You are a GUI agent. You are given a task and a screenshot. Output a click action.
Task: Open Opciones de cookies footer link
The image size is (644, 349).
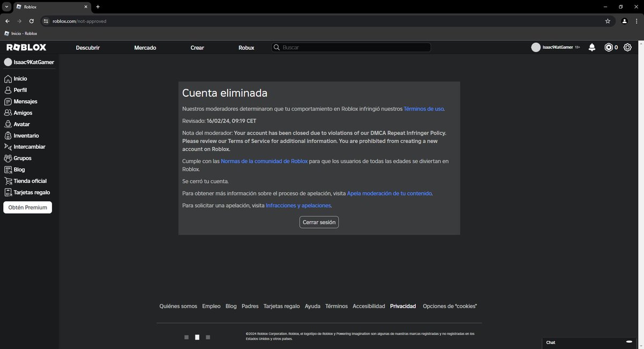(450, 306)
